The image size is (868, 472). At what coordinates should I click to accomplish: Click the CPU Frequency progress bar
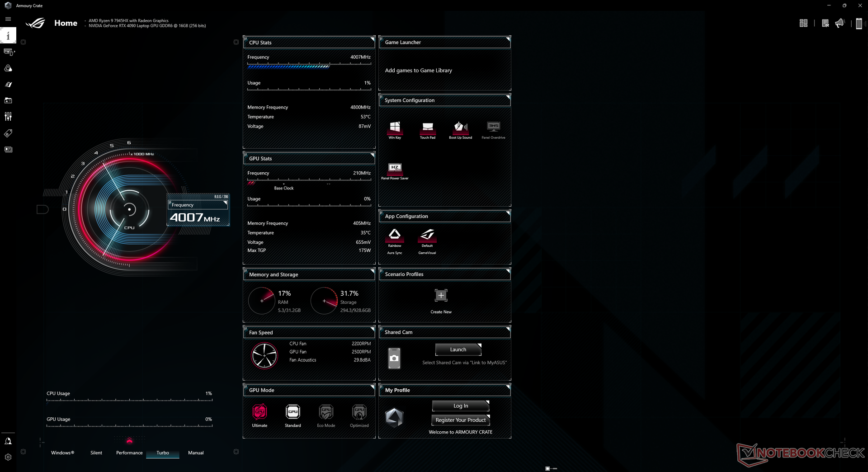pos(309,65)
